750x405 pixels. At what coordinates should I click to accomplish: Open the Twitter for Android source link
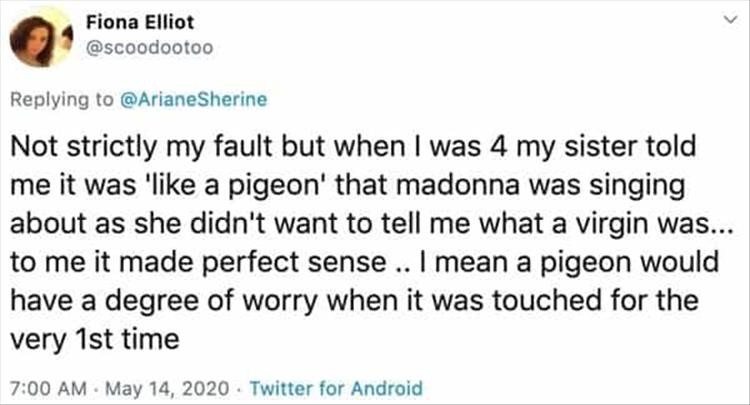click(336, 388)
